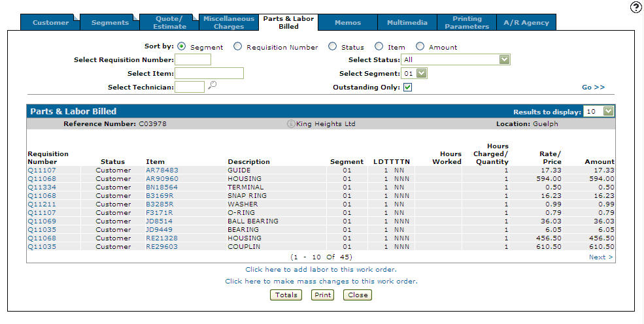Click the Go >> link
644x324 pixels.
click(x=593, y=88)
